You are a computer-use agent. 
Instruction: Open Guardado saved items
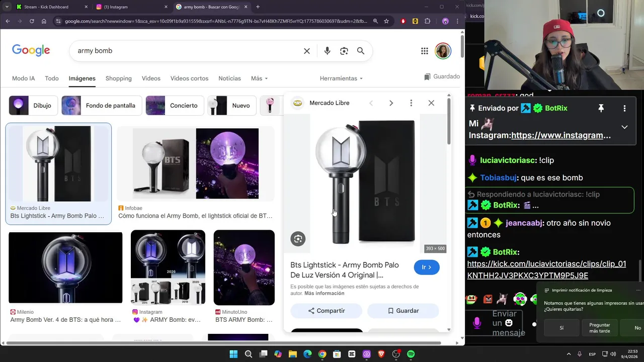pos(442,76)
